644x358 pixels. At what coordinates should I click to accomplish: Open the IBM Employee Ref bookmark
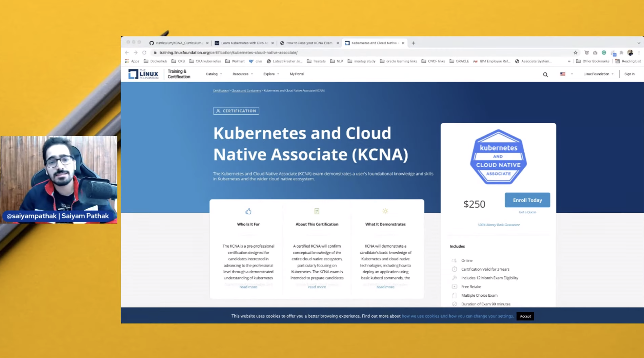pos(492,61)
